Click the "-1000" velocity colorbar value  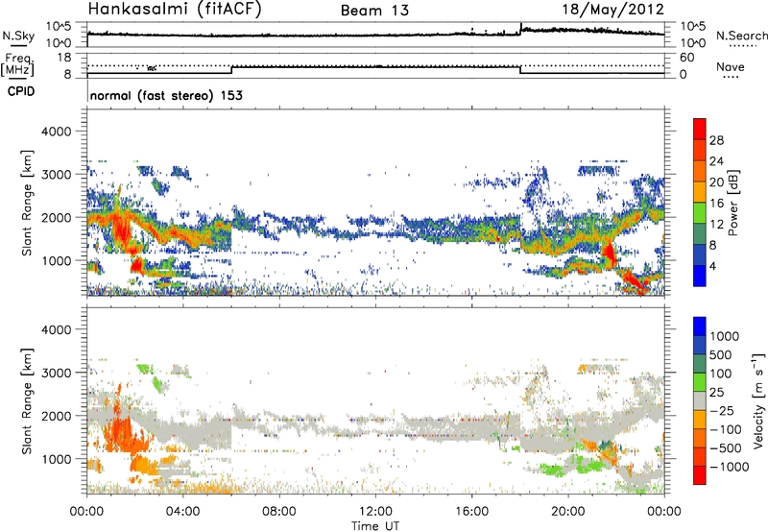[730, 467]
